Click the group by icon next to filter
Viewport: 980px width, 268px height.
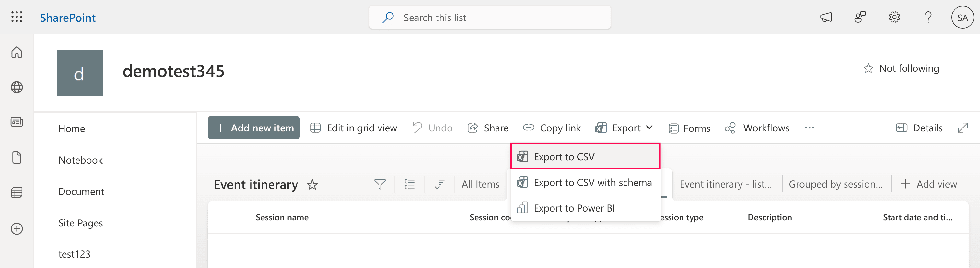click(410, 184)
